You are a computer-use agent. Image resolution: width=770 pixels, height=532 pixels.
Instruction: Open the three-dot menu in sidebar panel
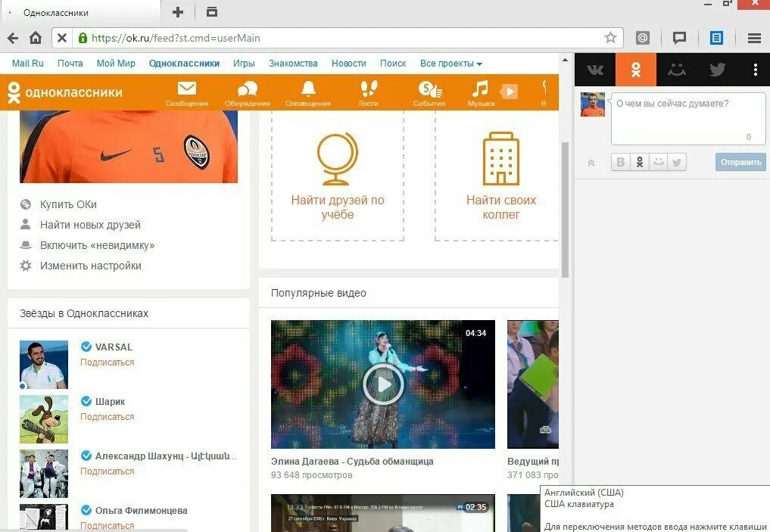pos(756,70)
